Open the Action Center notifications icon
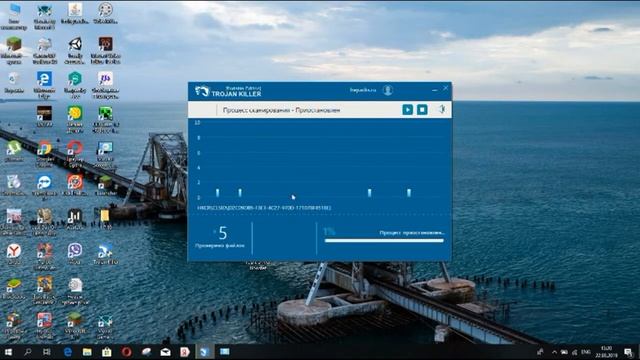This screenshot has width=640, height=360. 629,352
